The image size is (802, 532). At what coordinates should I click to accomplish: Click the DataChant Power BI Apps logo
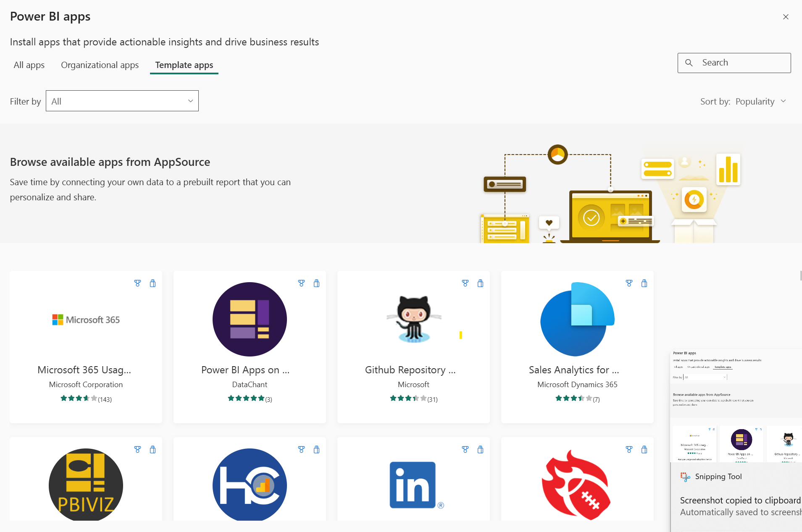250,319
